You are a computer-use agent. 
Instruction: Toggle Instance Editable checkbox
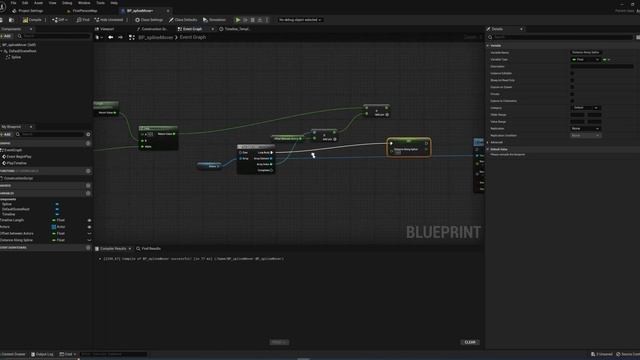[572, 73]
